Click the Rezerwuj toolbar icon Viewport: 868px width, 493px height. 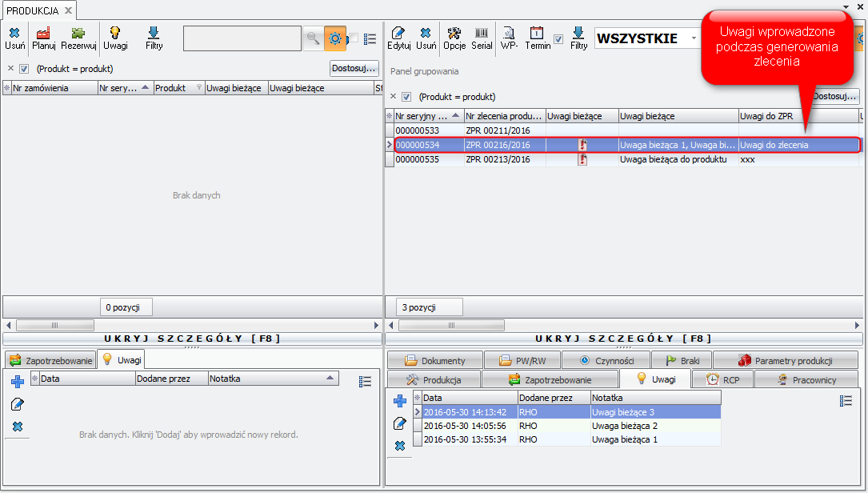78,34
